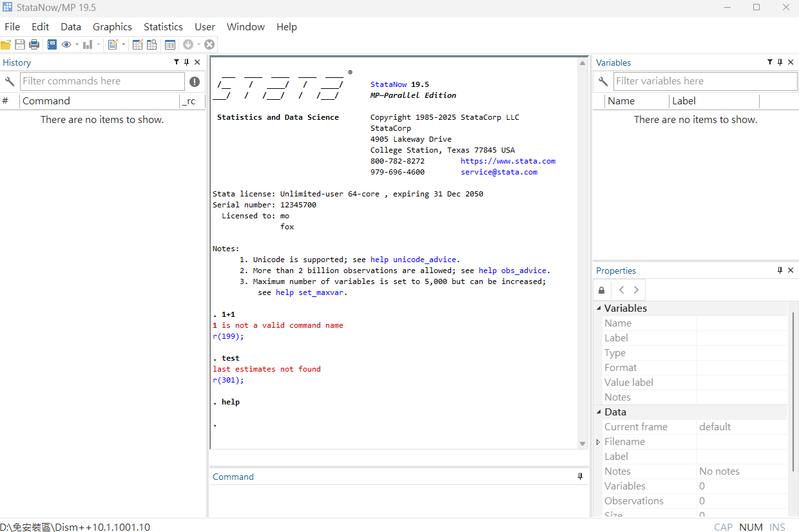
Task: Open the Graphics menu
Action: click(x=112, y=27)
